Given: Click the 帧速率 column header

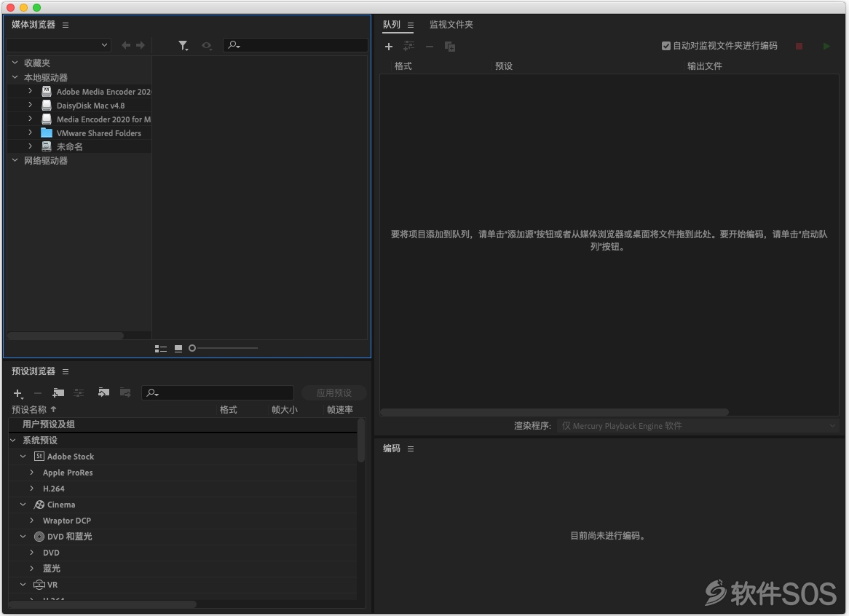Looking at the screenshot, I should tap(340, 410).
